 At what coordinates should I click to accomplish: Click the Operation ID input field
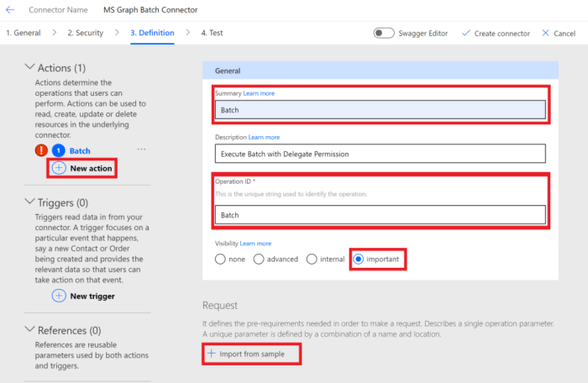pyautogui.click(x=381, y=215)
